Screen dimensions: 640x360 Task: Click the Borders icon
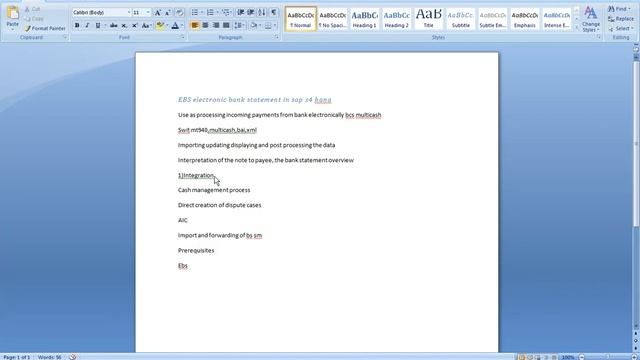coord(268,25)
